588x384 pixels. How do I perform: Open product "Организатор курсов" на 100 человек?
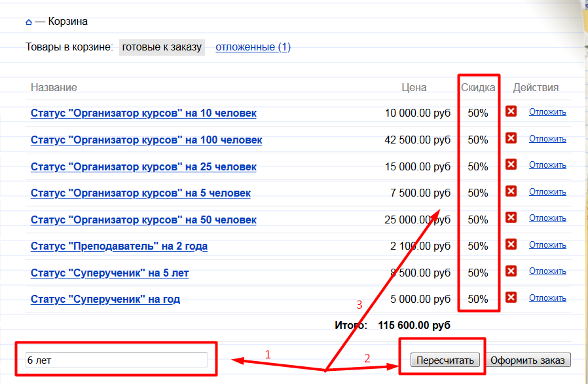point(146,140)
